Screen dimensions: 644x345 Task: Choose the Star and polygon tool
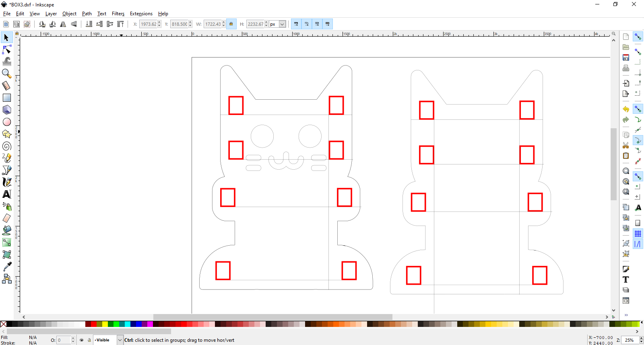tap(6, 134)
